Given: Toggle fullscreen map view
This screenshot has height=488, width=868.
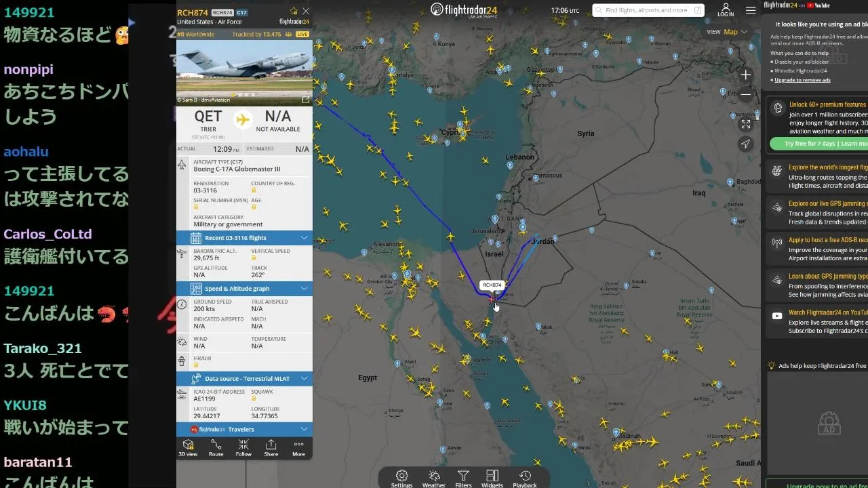Looking at the screenshot, I should click(746, 124).
